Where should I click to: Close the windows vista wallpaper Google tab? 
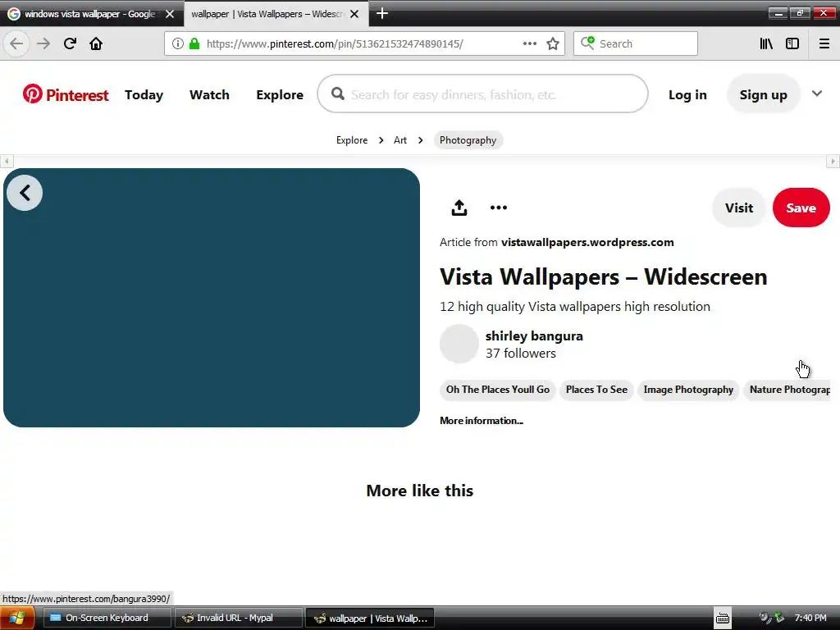click(170, 14)
